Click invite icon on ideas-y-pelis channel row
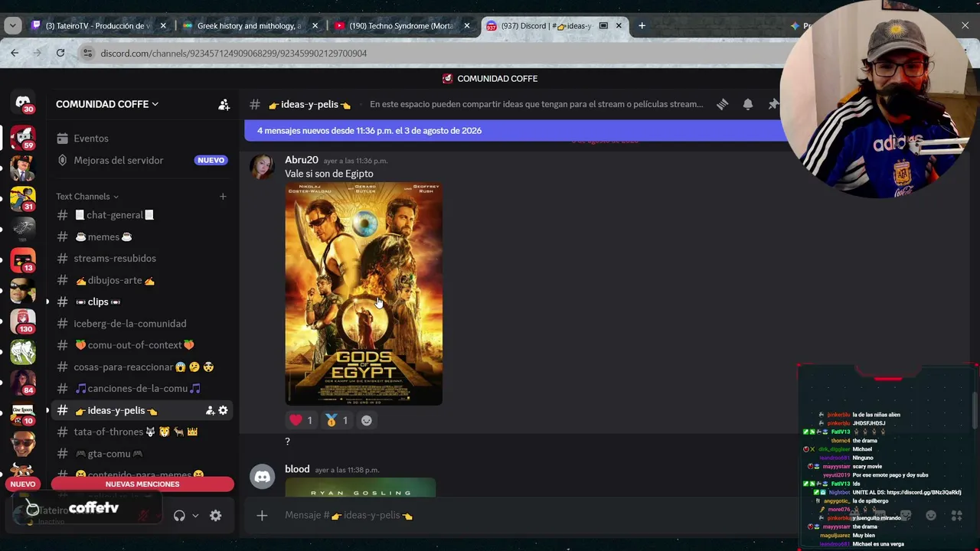Viewport: 980px width, 551px height. tap(209, 410)
